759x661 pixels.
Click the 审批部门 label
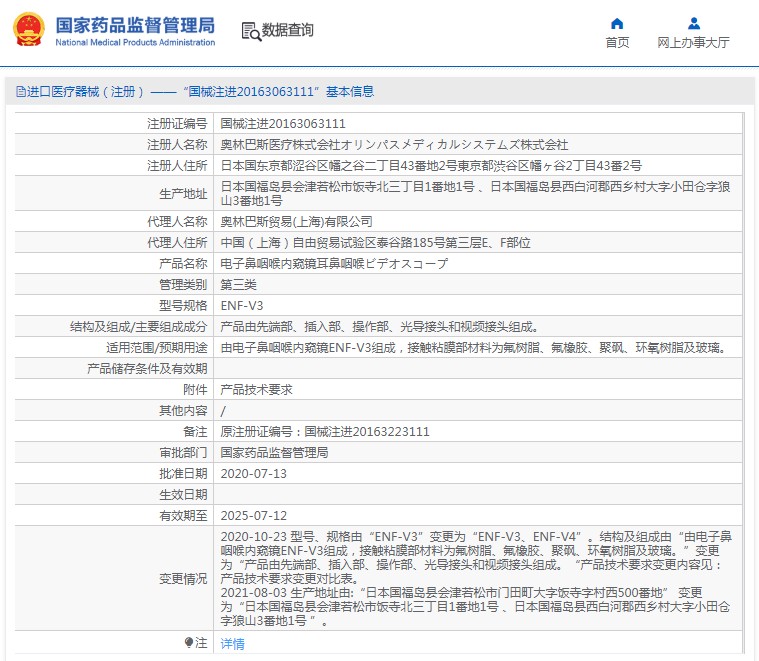(183, 452)
